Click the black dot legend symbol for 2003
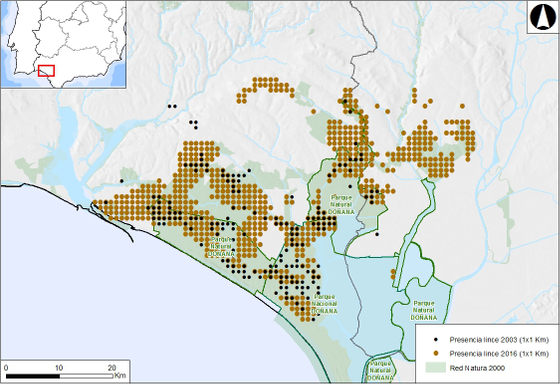The width and height of the screenshot is (560, 384). 435,340
